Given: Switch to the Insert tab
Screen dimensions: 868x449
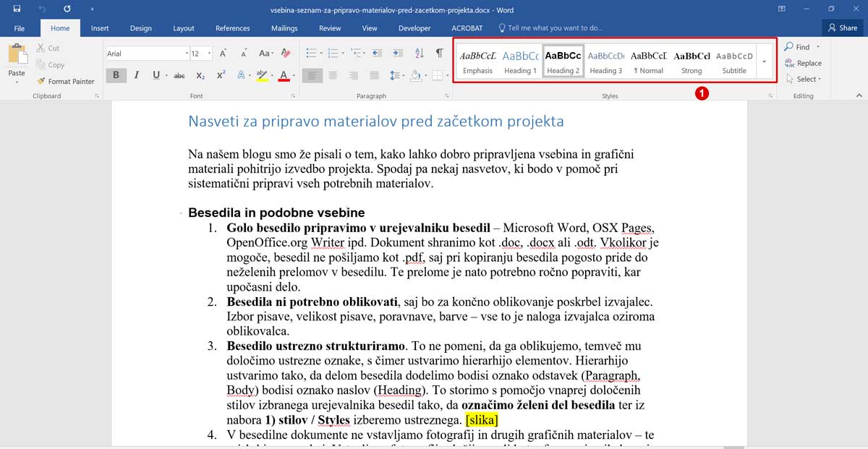Looking at the screenshot, I should pos(100,28).
